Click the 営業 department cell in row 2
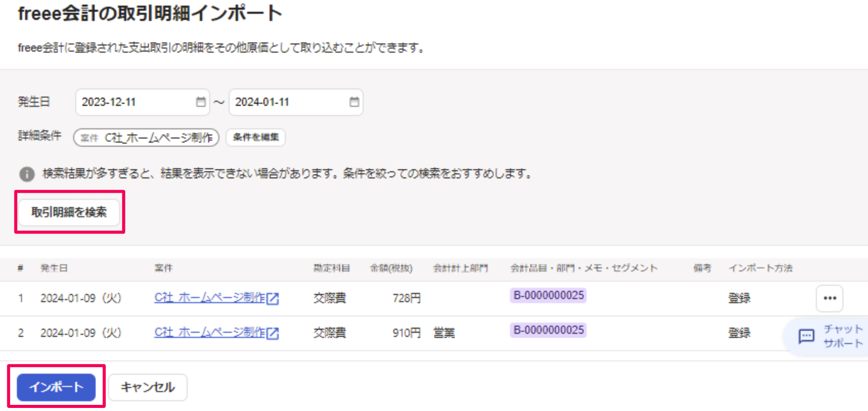The height and width of the screenshot is (411, 868). pos(444,333)
